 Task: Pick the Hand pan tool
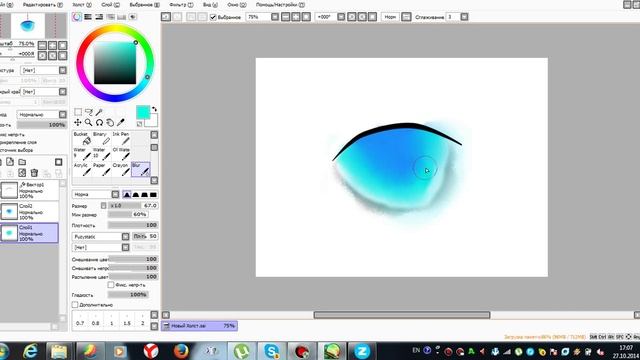pyautogui.click(x=110, y=122)
